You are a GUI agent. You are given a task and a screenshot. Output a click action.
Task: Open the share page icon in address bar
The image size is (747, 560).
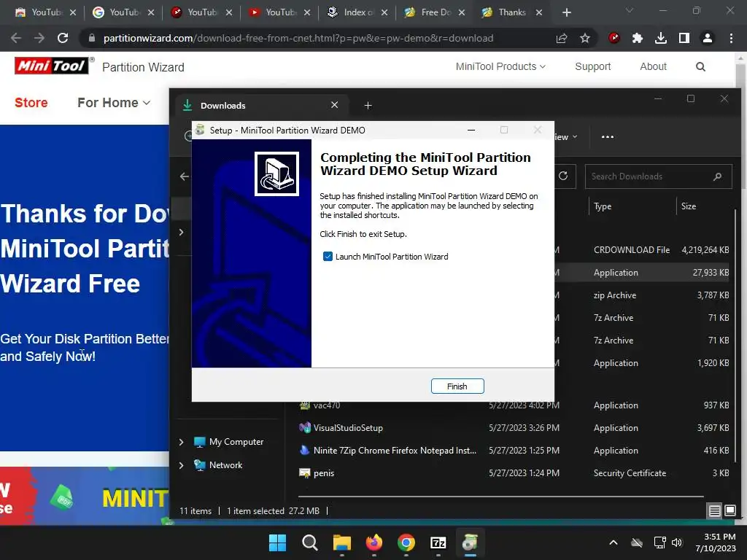coord(562,38)
